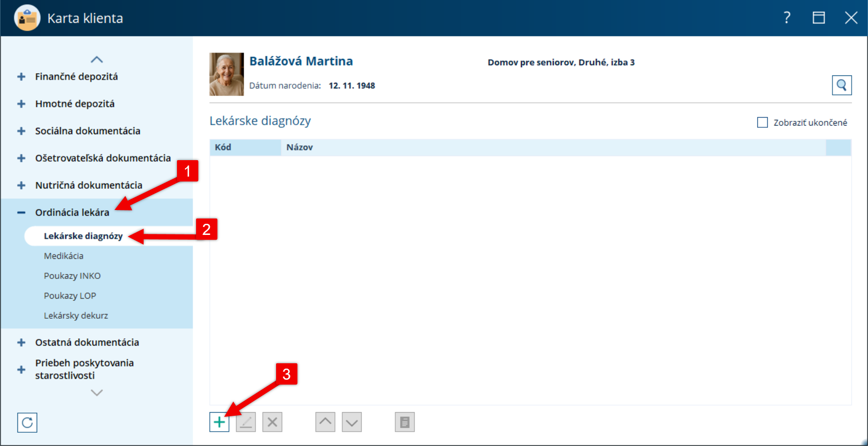
Task: Open the document report icon in bottom toolbar
Action: click(x=405, y=422)
